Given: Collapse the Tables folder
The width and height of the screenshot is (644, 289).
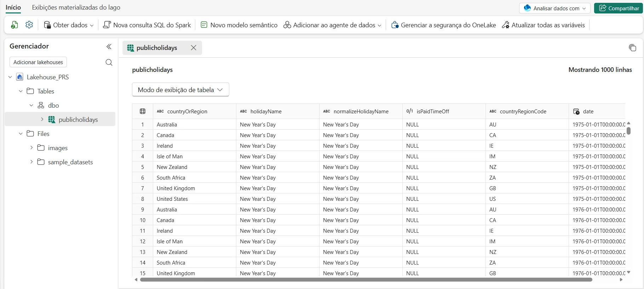Looking at the screenshot, I should (x=21, y=91).
